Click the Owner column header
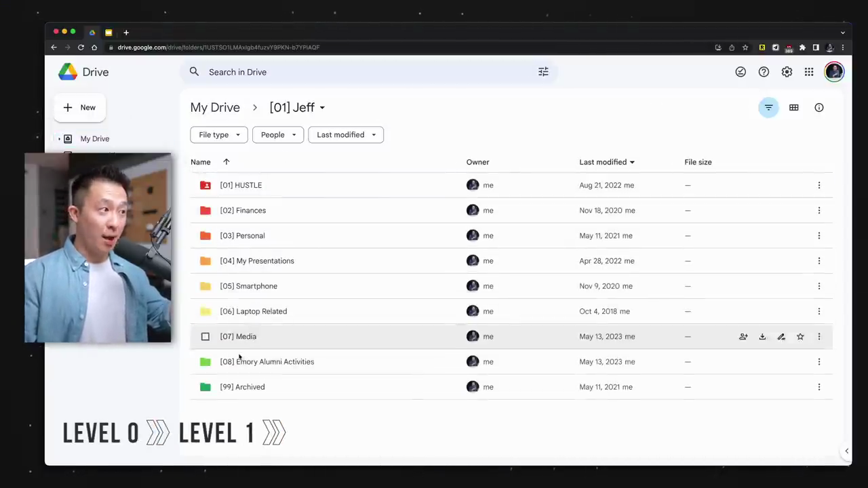The height and width of the screenshot is (488, 868). (477, 162)
